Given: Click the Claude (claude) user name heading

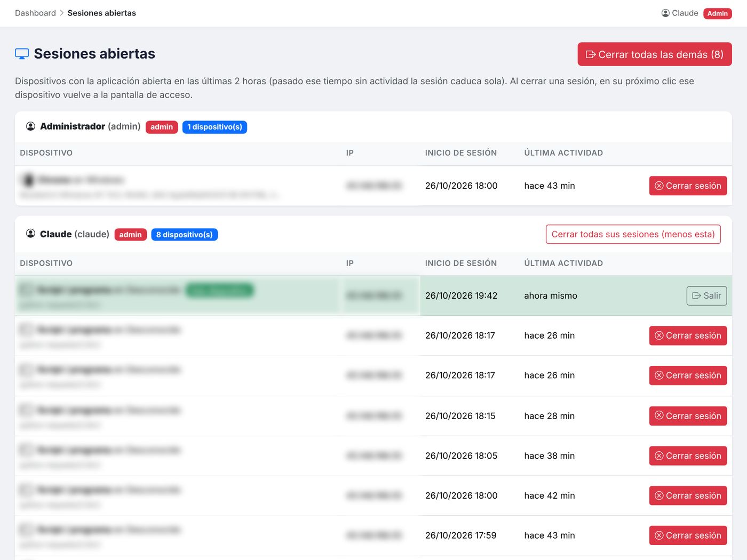Looking at the screenshot, I should 75,234.
